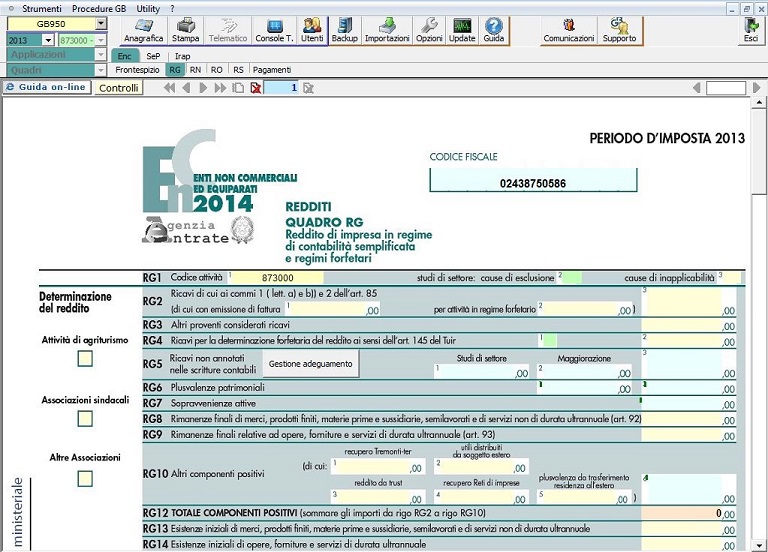Click RG10 reddito da trust field

tap(378, 497)
